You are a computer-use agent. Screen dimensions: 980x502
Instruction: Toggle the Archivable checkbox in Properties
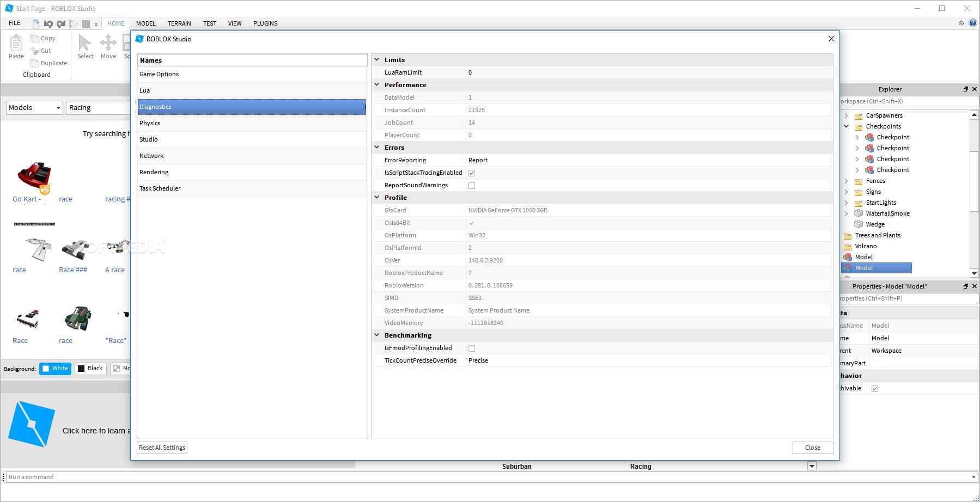pyautogui.click(x=875, y=389)
